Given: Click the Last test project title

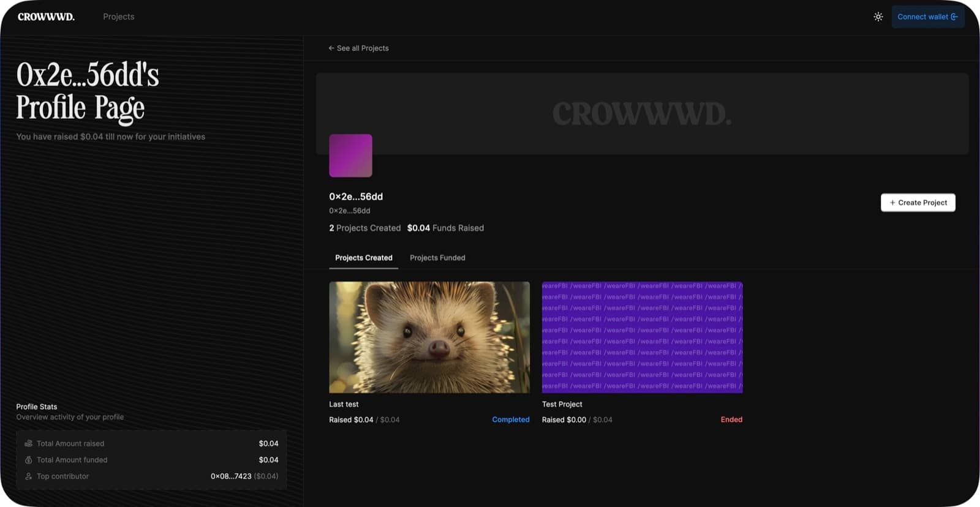Looking at the screenshot, I should [x=344, y=404].
